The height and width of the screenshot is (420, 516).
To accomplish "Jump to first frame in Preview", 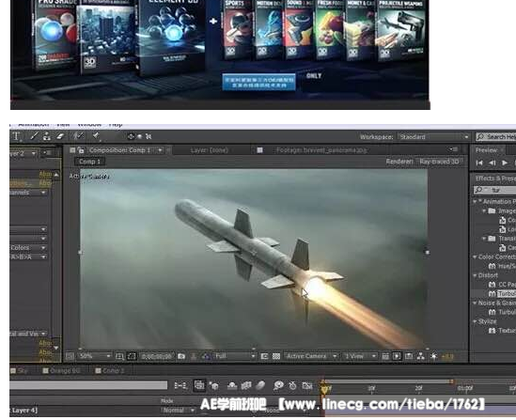I will tap(479, 163).
